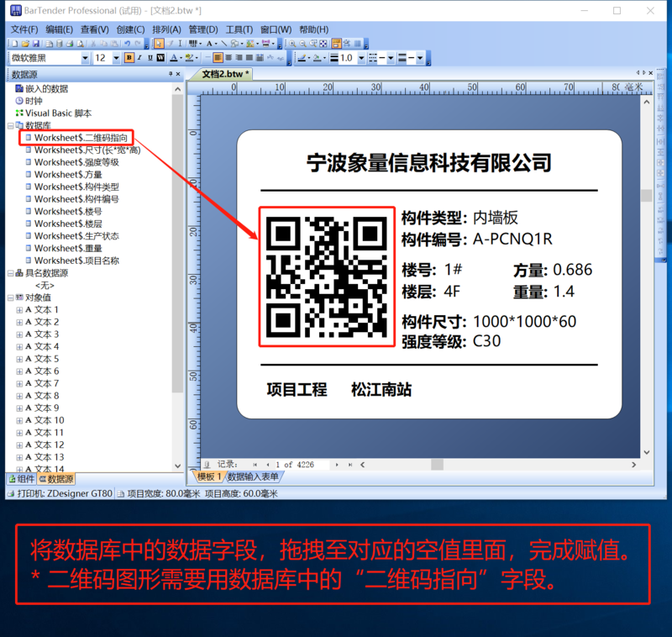The image size is (672, 637).
Task: Choose the barcode creation tool
Action: 193,44
